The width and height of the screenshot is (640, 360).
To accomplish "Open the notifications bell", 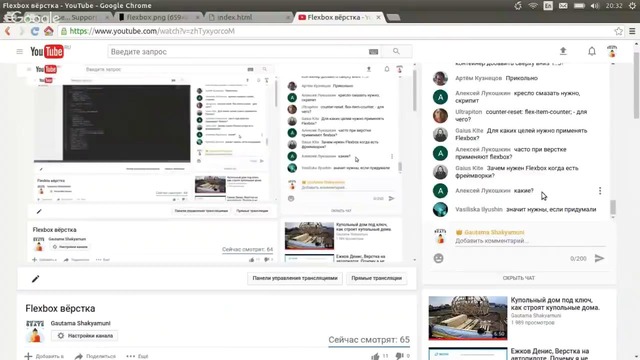I will pyautogui.click(x=592, y=51).
